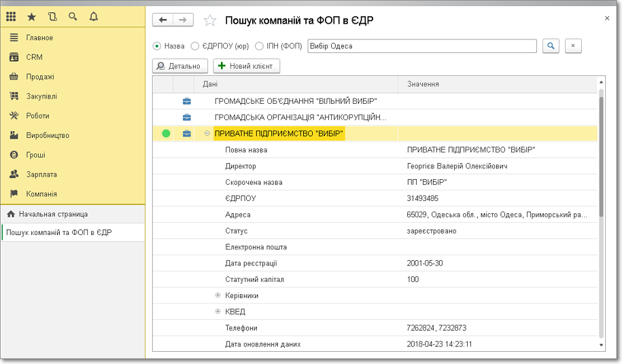Expand the КВЕД node

point(218,312)
